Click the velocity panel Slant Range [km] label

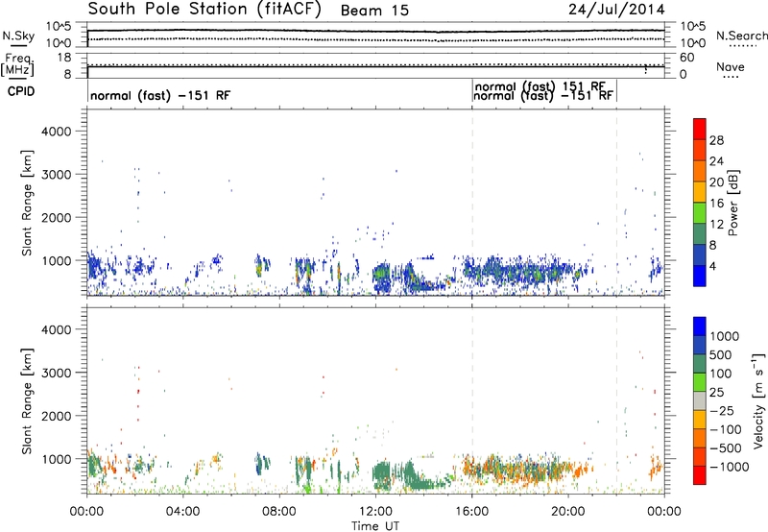point(27,400)
